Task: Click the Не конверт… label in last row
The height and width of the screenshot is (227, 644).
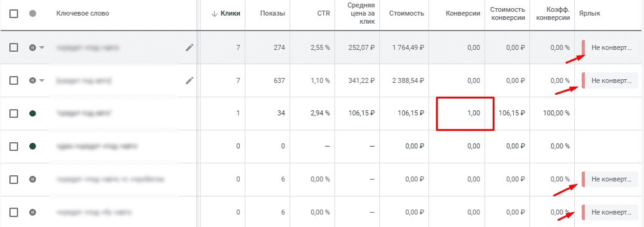Action: (610, 213)
